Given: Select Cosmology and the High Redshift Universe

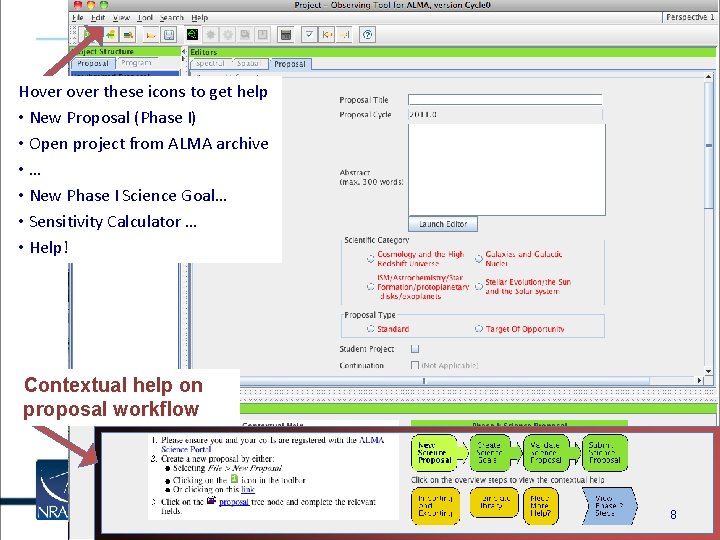Looking at the screenshot, I should (371, 259).
